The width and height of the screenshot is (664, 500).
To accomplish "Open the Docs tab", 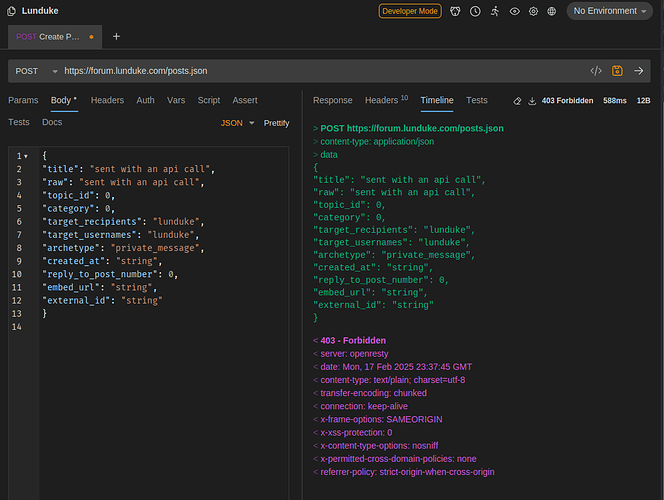I will pos(52,122).
